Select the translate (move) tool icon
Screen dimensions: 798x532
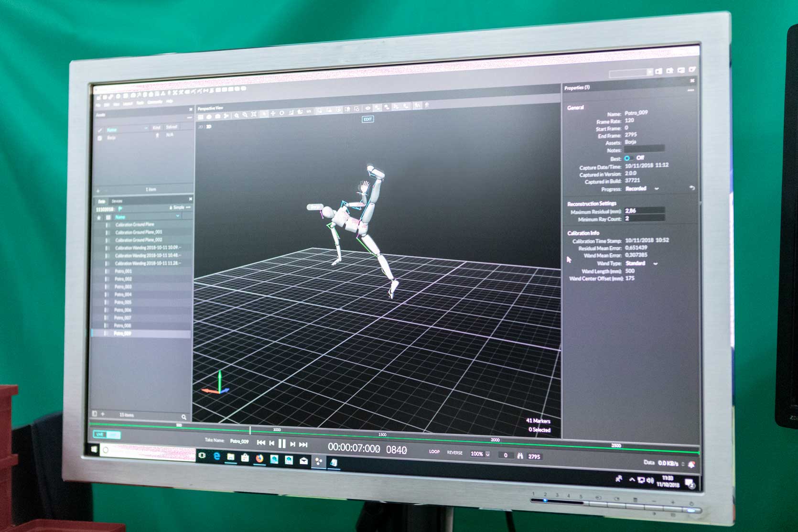click(x=273, y=114)
